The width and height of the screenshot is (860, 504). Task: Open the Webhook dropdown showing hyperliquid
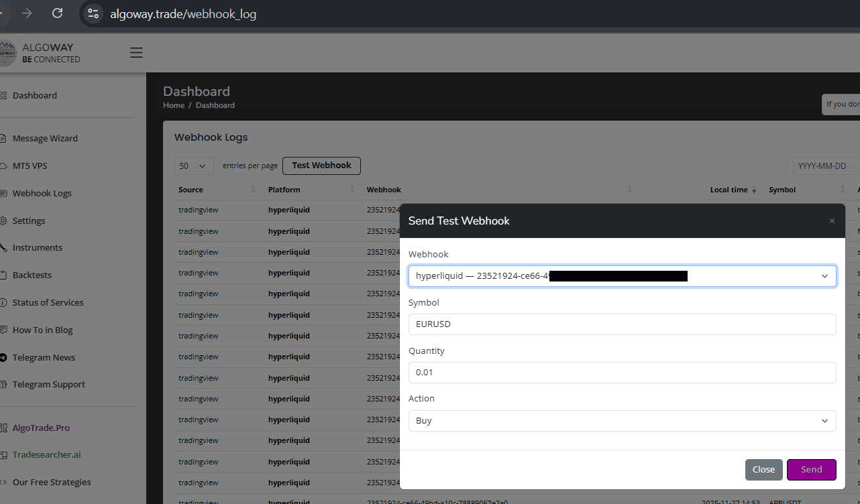click(x=622, y=276)
